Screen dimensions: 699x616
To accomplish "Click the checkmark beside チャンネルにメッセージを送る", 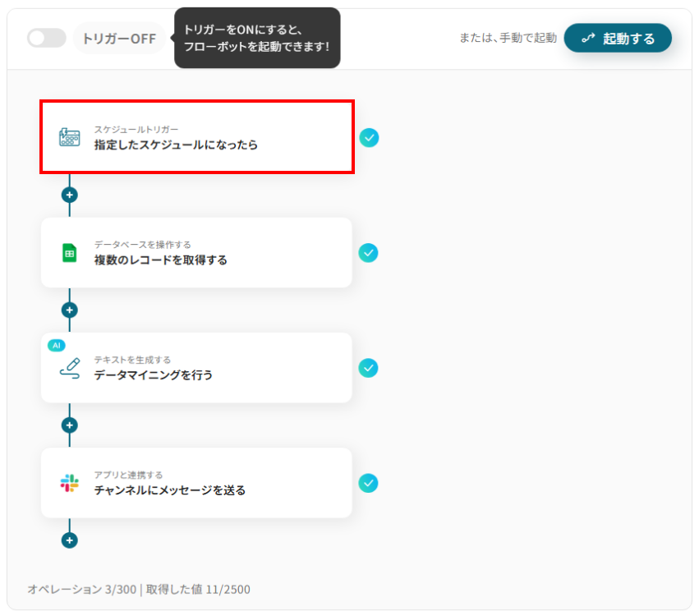I will (368, 483).
